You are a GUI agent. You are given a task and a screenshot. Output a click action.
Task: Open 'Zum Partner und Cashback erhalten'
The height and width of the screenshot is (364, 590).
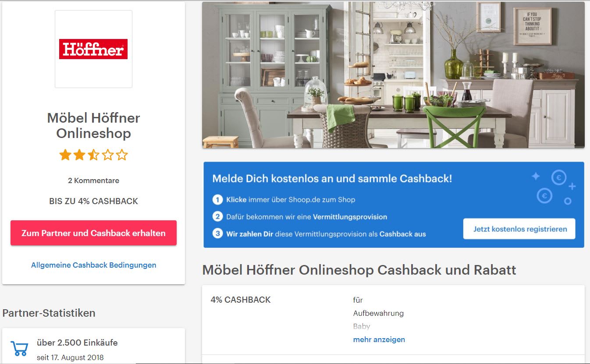93,233
